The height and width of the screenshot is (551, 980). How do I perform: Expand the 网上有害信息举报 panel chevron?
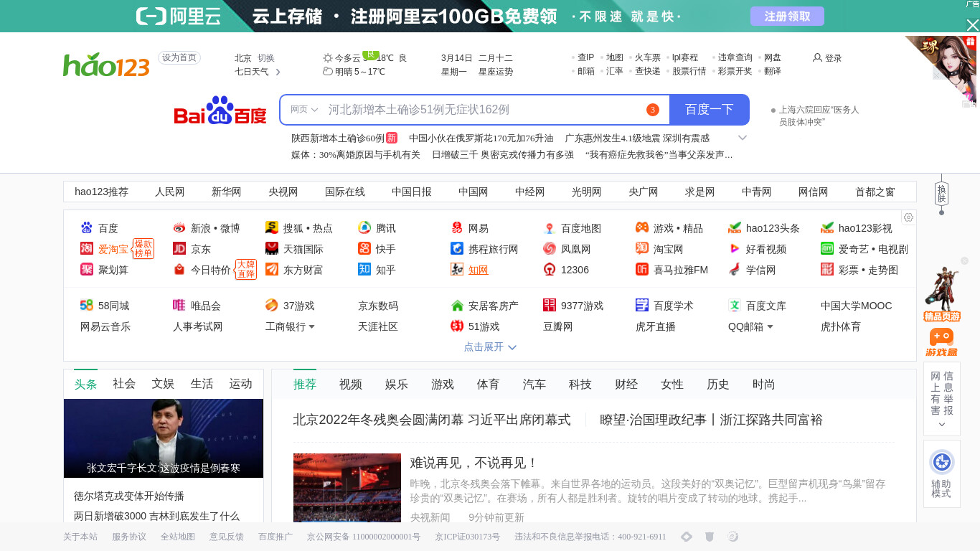(x=941, y=424)
